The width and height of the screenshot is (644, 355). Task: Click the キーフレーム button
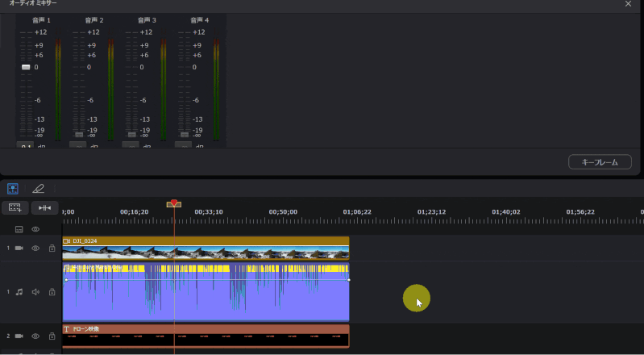(600, 162)
